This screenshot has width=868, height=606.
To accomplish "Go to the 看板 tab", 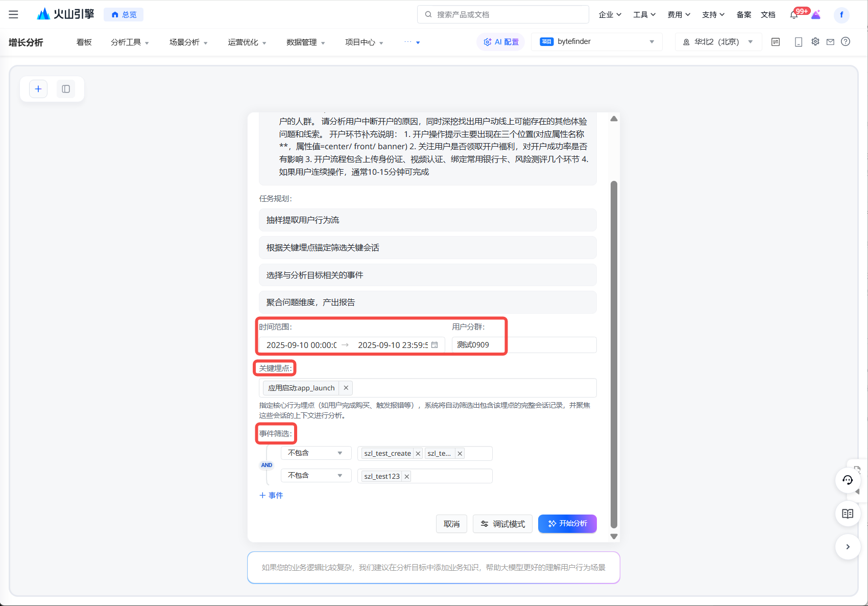I will pos(84,42).
